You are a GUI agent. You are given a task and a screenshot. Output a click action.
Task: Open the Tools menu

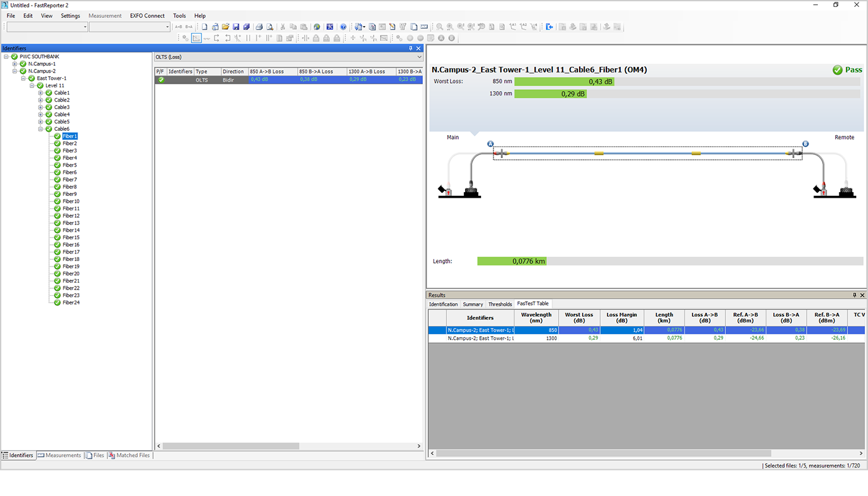click(179, 15)
